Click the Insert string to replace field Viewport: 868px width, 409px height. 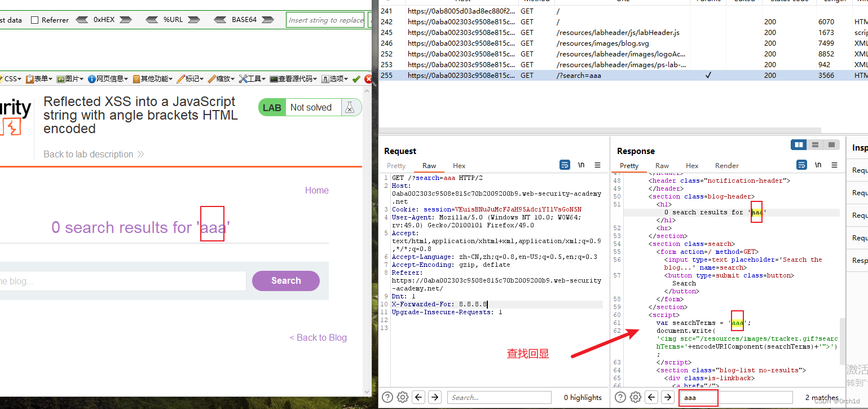(325, 20)
